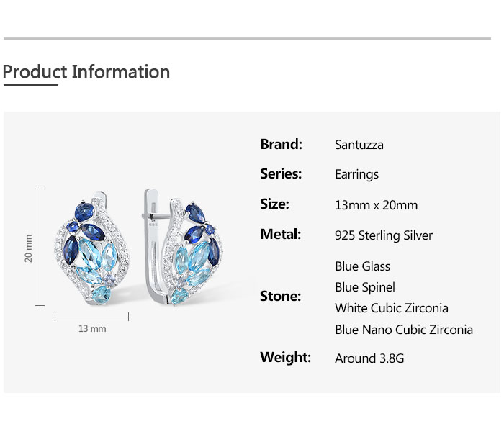Click the Blue Spinel stone entry
This screenshot has height=429, width=504.
365,287
